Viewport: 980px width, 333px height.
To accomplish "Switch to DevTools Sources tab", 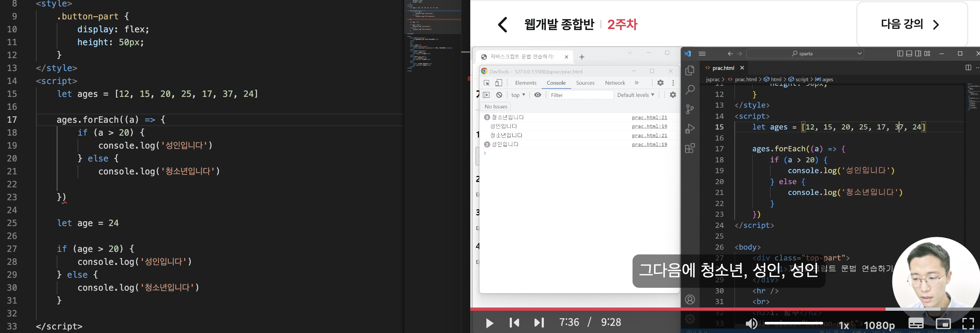I will (x=585, y=83).
